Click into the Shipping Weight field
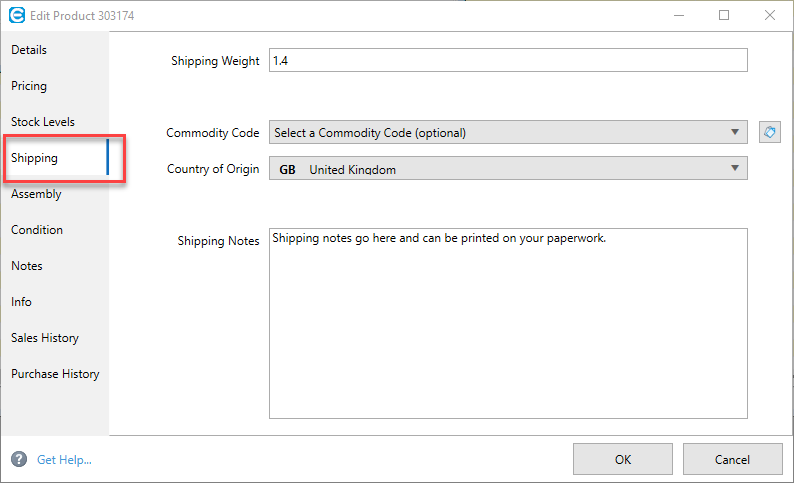The width and height of the screenshot is (794, 483). (508, 61)
